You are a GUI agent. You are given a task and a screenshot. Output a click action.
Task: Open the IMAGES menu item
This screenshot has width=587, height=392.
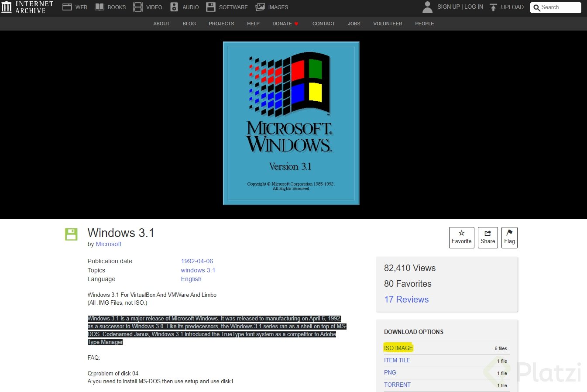(x=278, y=7)
